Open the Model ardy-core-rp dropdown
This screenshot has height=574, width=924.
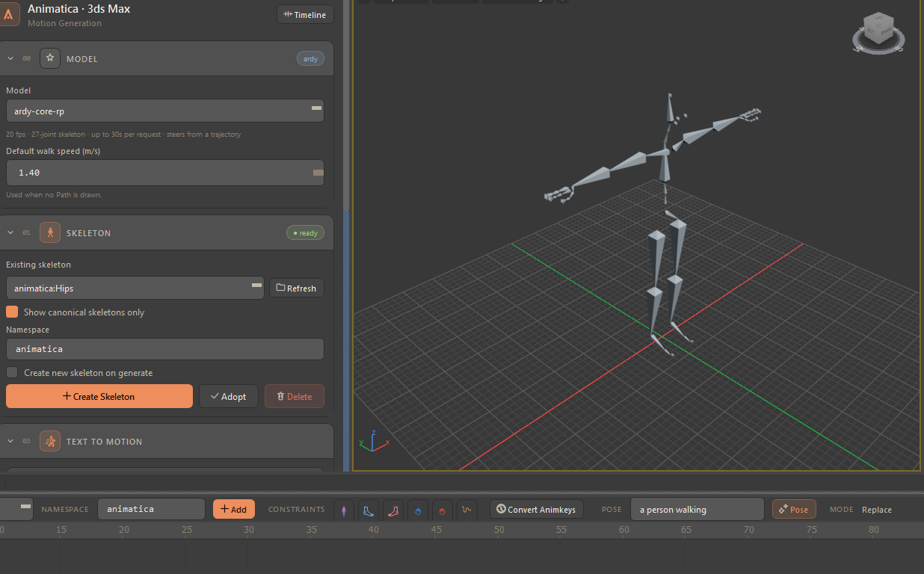[165, 111]
